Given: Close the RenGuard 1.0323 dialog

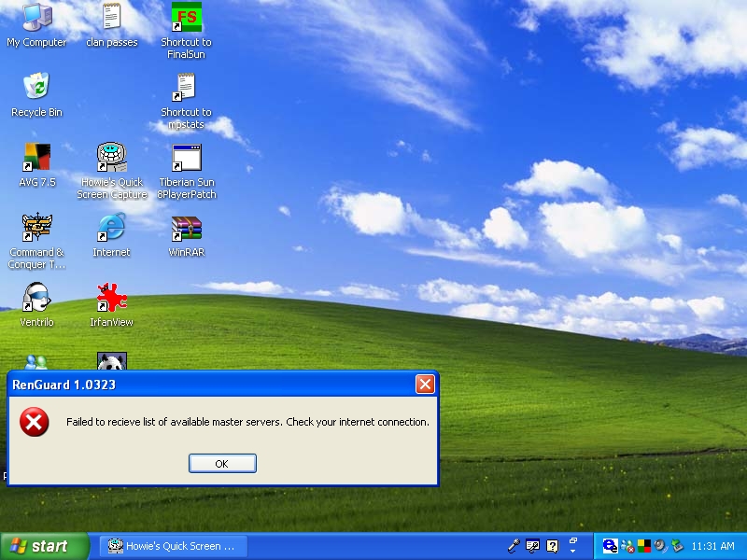Looking at the screenshot, I should (x=425, y=385).
